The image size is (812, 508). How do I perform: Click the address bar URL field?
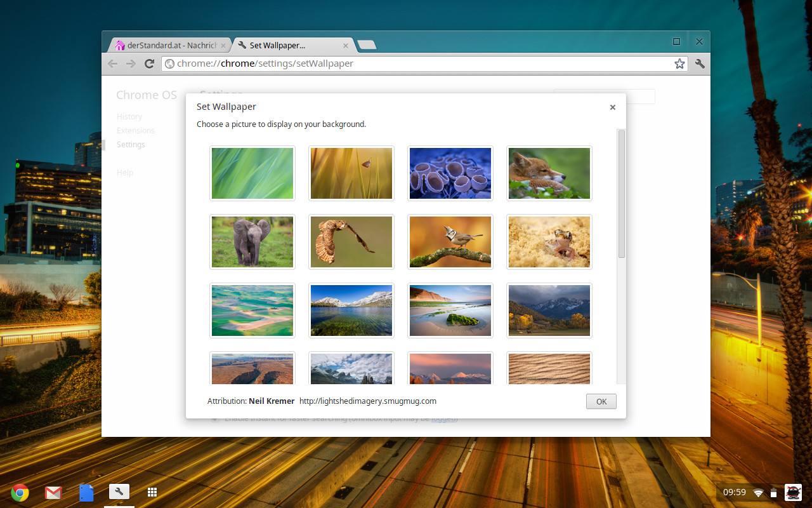click(x=419, y=63)
